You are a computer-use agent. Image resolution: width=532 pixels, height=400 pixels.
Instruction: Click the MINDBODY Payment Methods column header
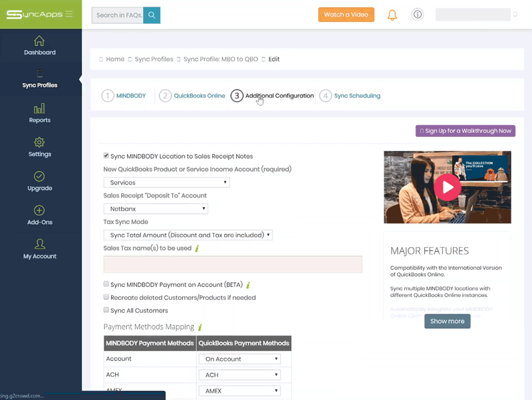(150, 343)
